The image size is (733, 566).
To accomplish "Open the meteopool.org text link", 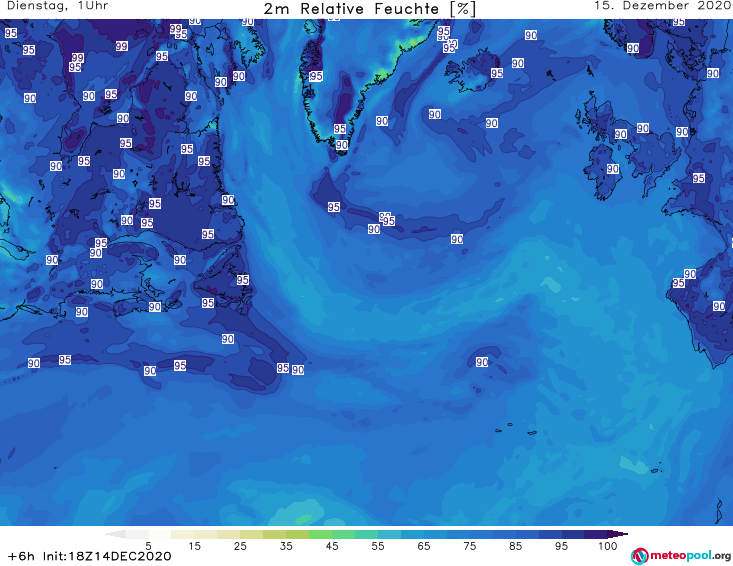I will pos(690,555).
